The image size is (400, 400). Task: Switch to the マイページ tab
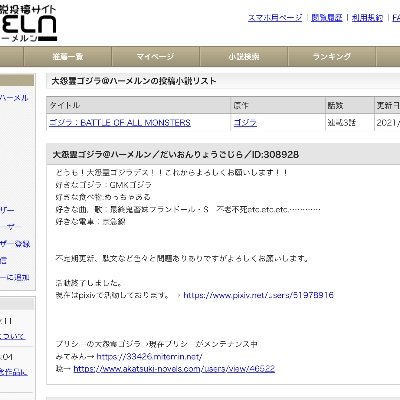pos(156,57)
